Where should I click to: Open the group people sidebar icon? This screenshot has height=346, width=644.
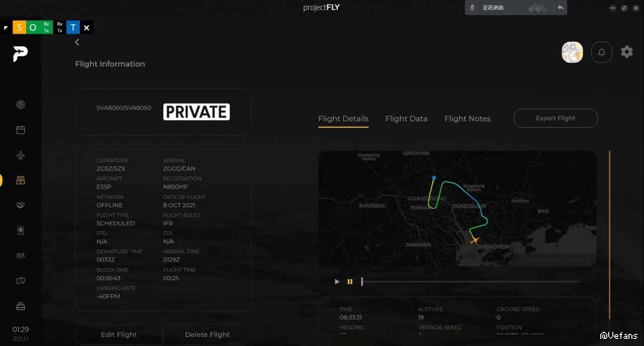pyautogui.click(x=21, y=255)
